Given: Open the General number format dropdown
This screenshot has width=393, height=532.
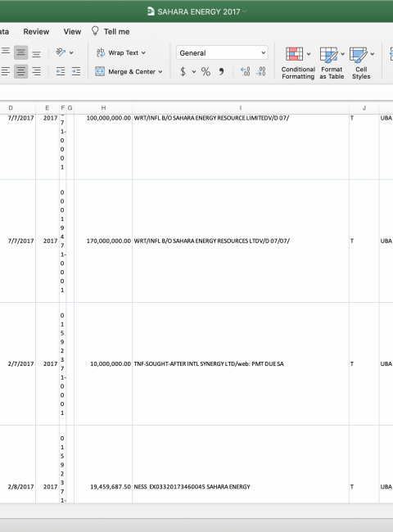Looking at the screenshot, I should click(x=222, y=53).
